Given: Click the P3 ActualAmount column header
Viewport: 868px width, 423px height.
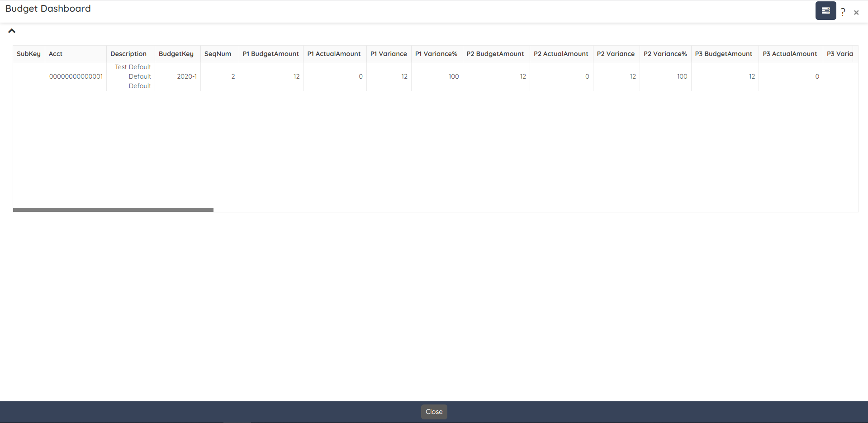Looking at the screenshot, I should [x=790, y=54].
